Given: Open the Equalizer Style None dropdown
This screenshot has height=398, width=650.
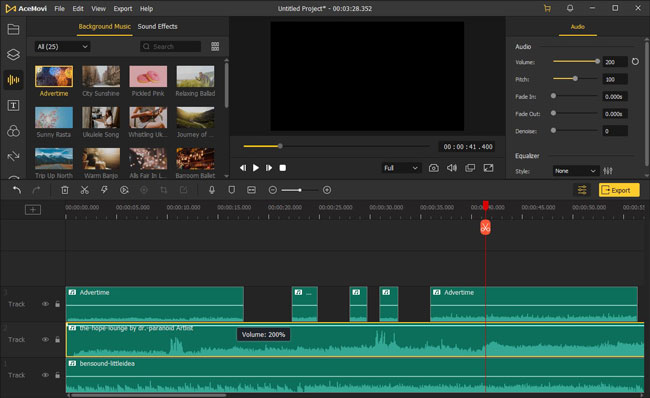Looking at the screenshot, I should pyautogui.click(x=576, y=171).
